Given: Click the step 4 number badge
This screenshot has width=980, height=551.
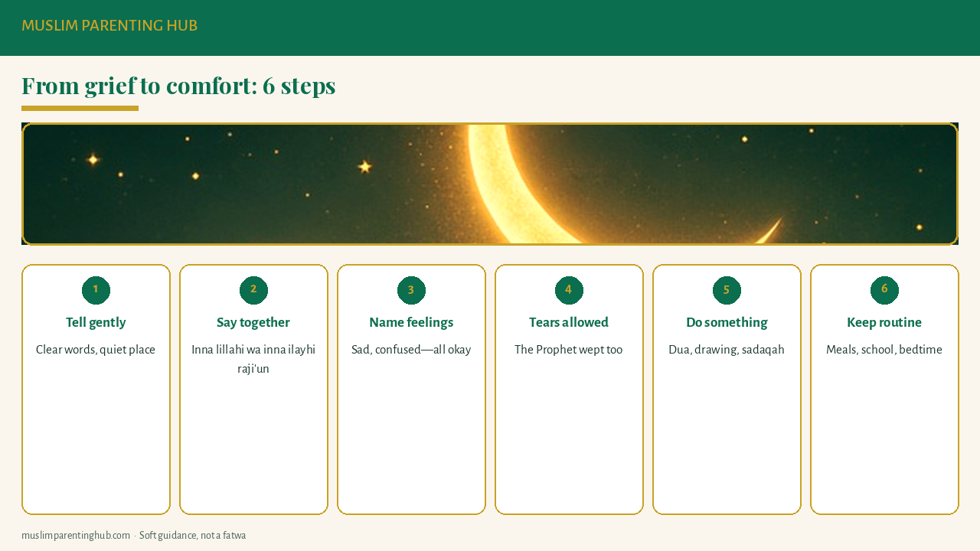Looking at the screenshot, I should 569,290.
